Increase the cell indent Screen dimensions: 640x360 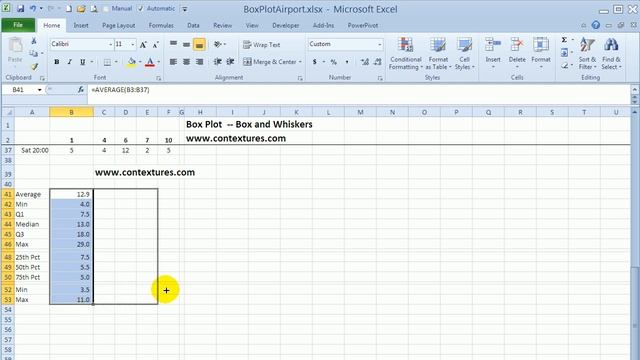230,62
